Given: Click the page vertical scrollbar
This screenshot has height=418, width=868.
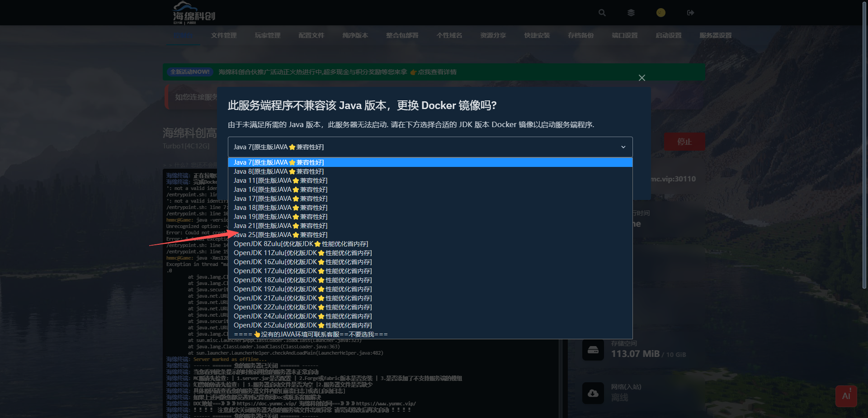Looking at the screenshot, I should tap(864, 145).
